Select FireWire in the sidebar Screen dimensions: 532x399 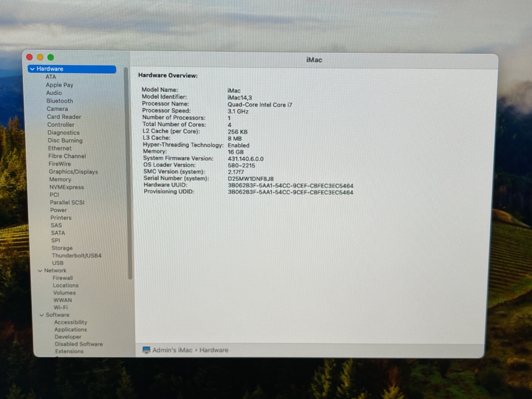tap(60, 164)
